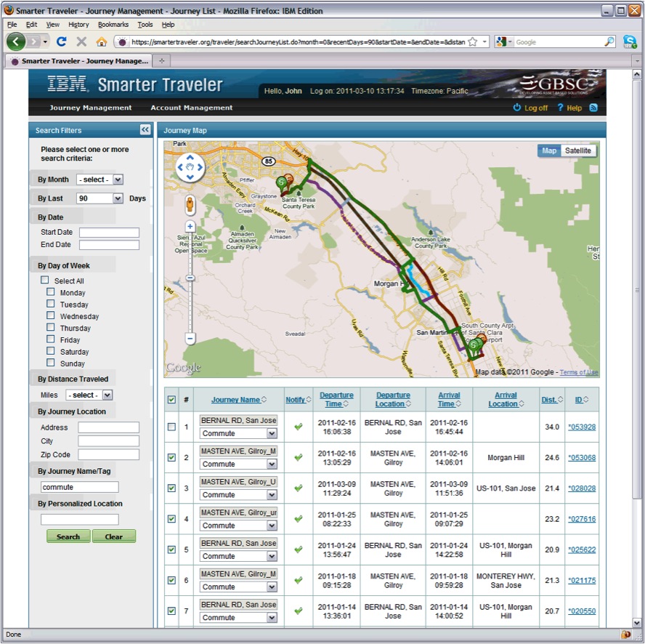Tick the checkbox for journey row 1
Screen dimensions: 645x644
coord(171,427)
